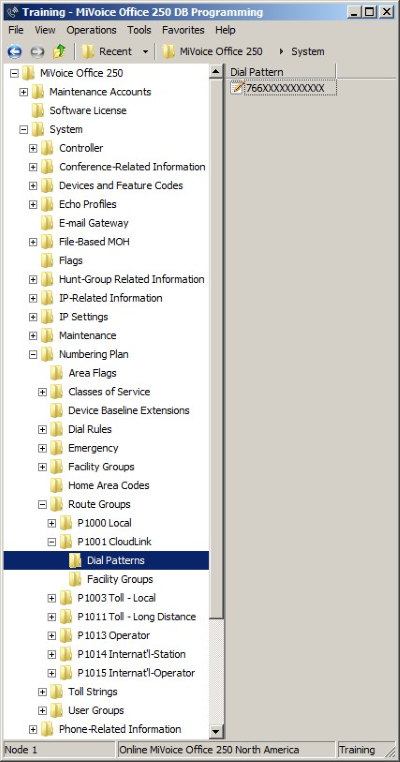This screenshot has height=762, width=400.
Task: Click the MiVoice Office 250 breadcrumb
Action: [x=221, y=52]
